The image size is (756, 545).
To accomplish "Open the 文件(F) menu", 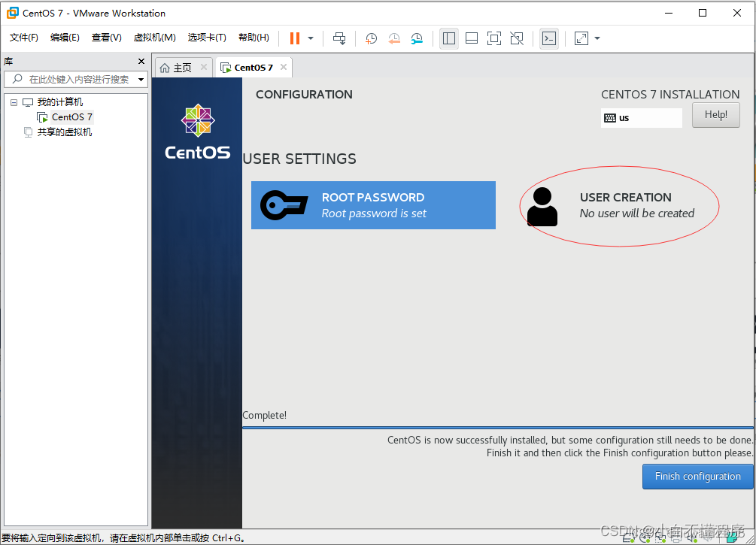I will coord(23,38).
